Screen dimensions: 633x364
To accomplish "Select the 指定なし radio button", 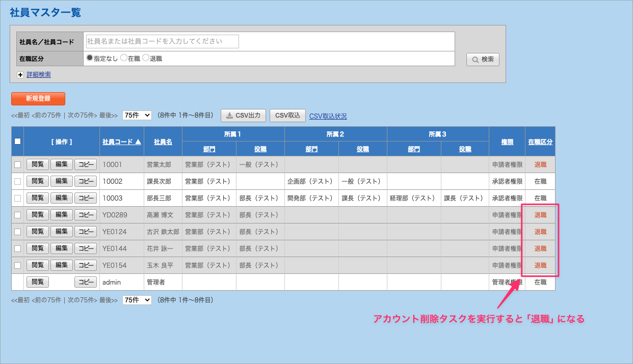I will click(90, 58).
